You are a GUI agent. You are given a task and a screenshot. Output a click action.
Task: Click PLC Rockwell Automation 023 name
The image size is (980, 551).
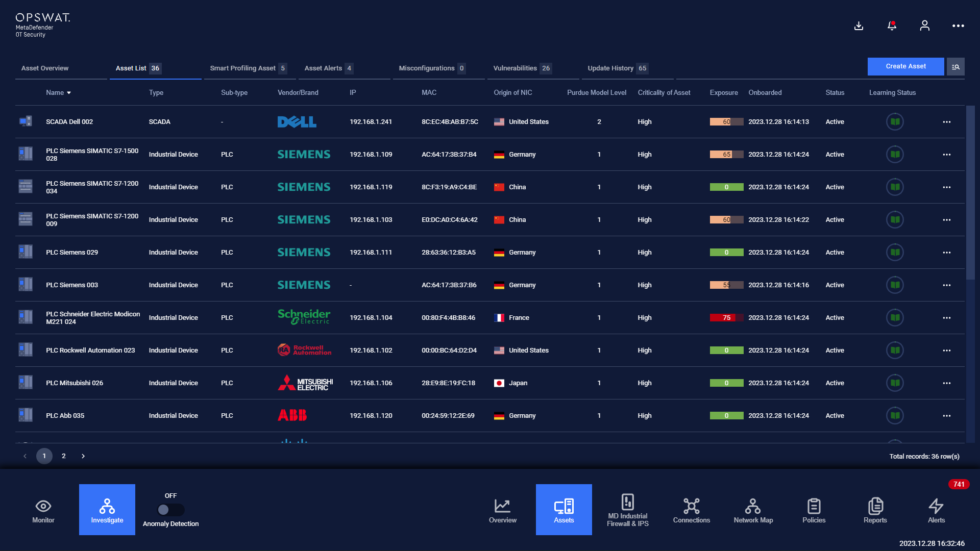pyautogui.click(x=90, y=350)
